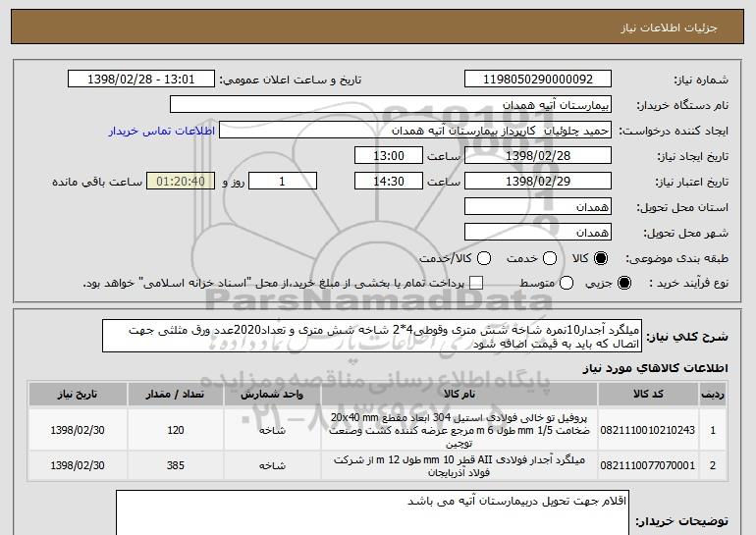Toggle the Islamic treasury payment checkbox

[476, 283]
